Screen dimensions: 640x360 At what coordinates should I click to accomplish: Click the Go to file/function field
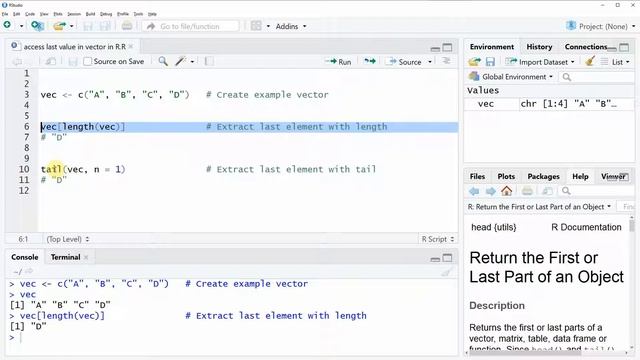(x=191, y=27)
